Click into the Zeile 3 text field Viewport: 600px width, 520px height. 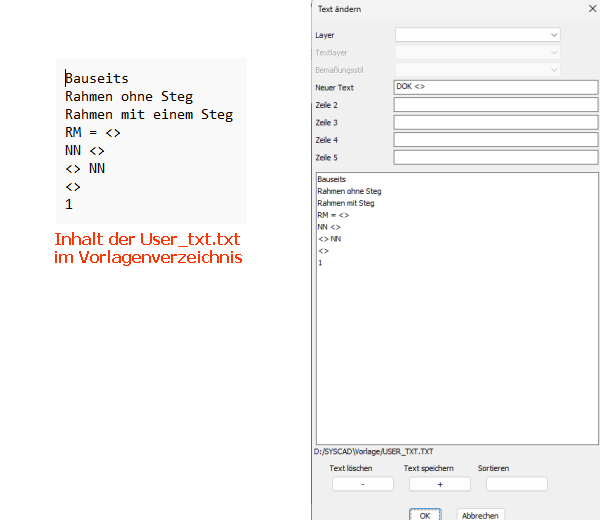(x=495, y=122)
